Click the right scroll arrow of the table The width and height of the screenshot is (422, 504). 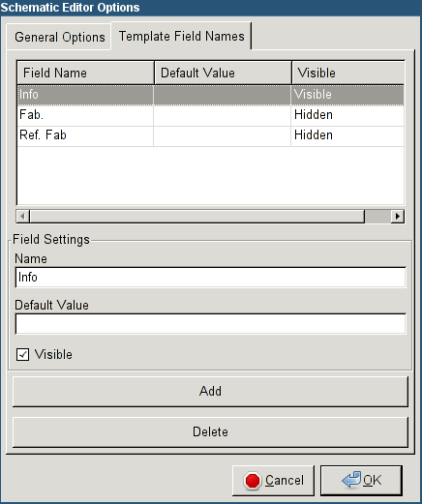tap(398, 216)
